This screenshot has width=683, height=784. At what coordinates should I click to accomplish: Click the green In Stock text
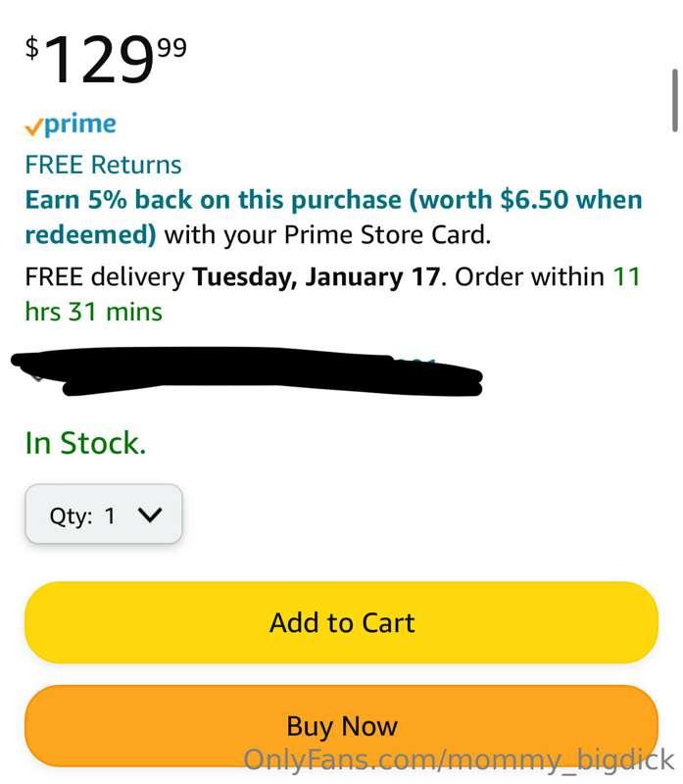coord(85,443)
